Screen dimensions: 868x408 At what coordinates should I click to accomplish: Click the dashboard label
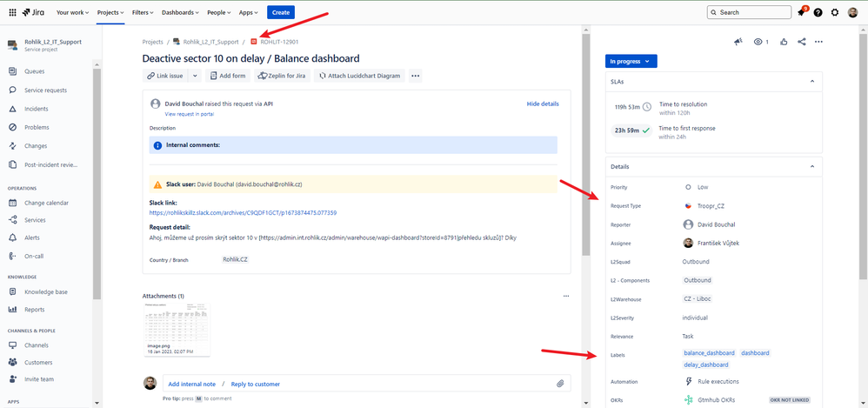(x=755, y=352)
